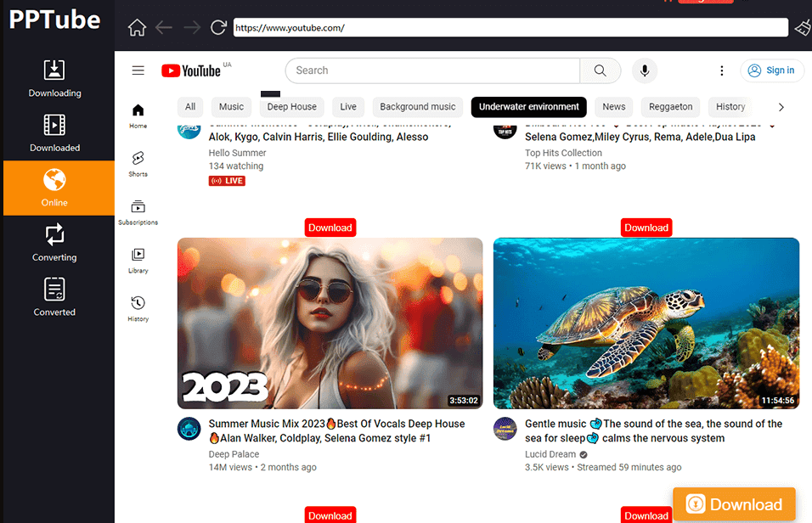Click the YouTube search magnifier button
This screenshot has height=523, width=812.
click(601, 70)
